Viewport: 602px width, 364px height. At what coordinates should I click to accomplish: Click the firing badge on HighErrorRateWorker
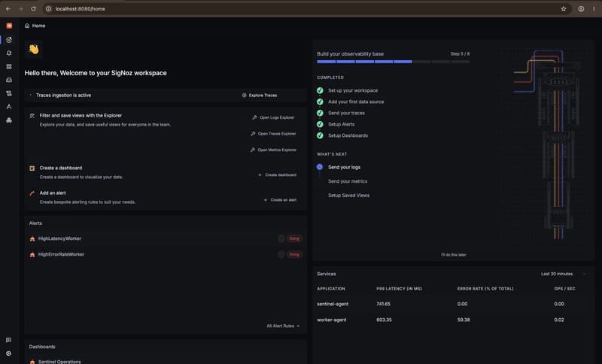(294, 254)
